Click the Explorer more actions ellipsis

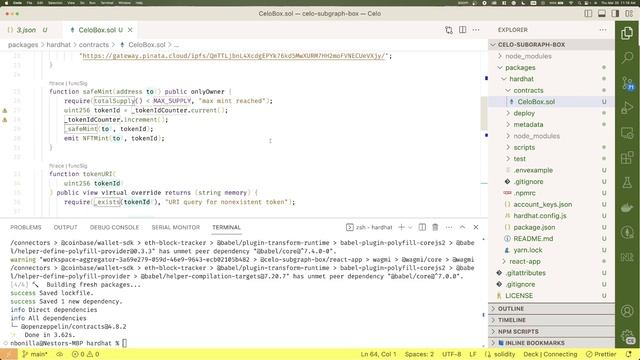[x=603, y=30]
